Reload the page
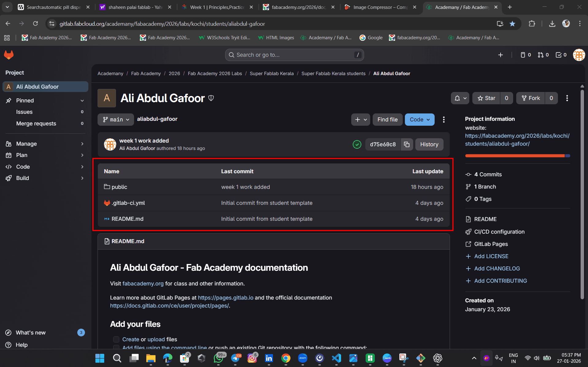This screenshot has height=367, width=588. pyautogui.click(x=36, y=24)
